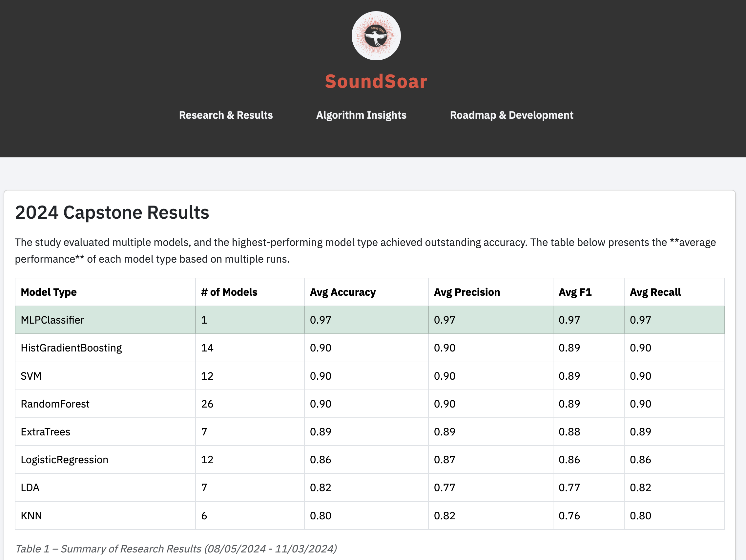Click the Table 1 summary caption
The height and width of the screenshot is (560, 746).
176,549
